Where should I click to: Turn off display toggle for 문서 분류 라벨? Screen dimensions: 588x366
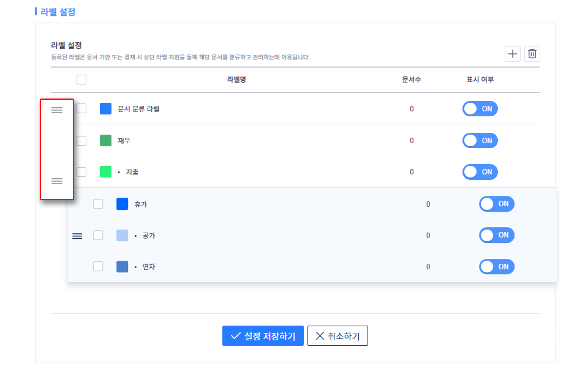point(480,109)
